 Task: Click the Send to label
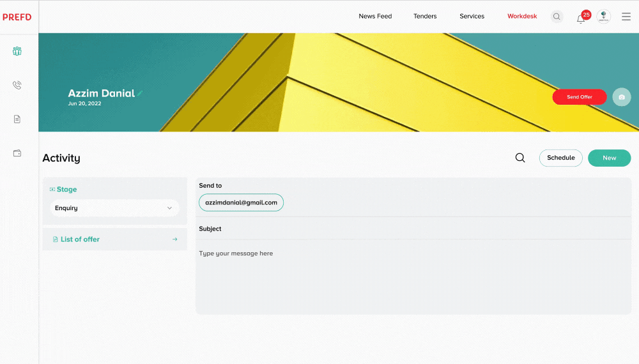(x=210, y=186)
